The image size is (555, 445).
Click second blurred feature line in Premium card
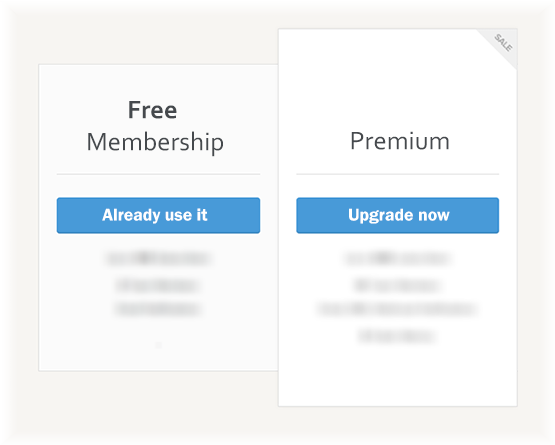tap(397, 285)
